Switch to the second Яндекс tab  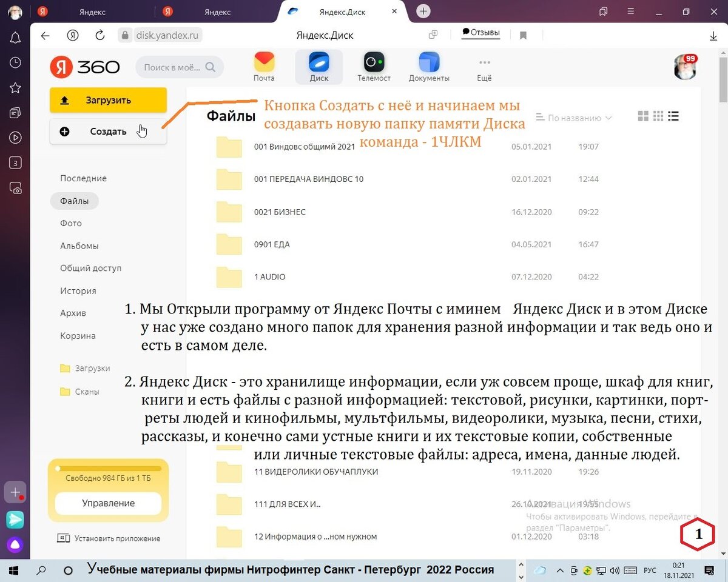tap(217, 12)
